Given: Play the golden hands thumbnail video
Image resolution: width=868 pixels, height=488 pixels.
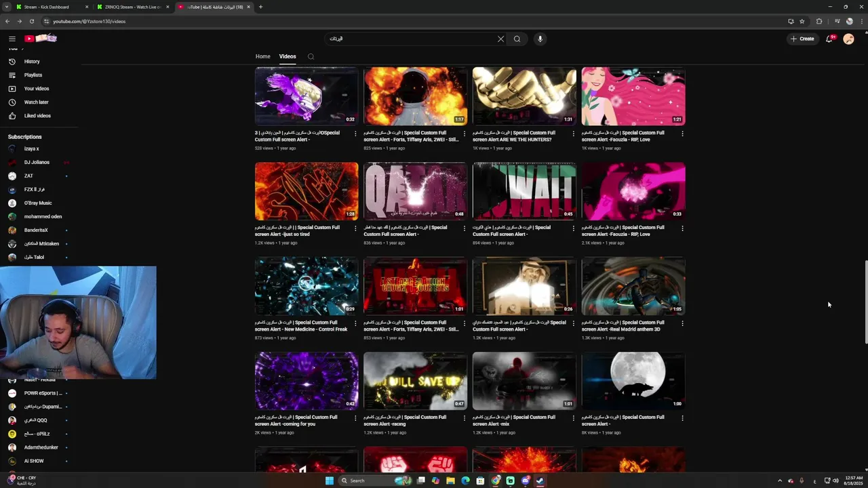Looking at the screenshot, I should pos(524,96).
